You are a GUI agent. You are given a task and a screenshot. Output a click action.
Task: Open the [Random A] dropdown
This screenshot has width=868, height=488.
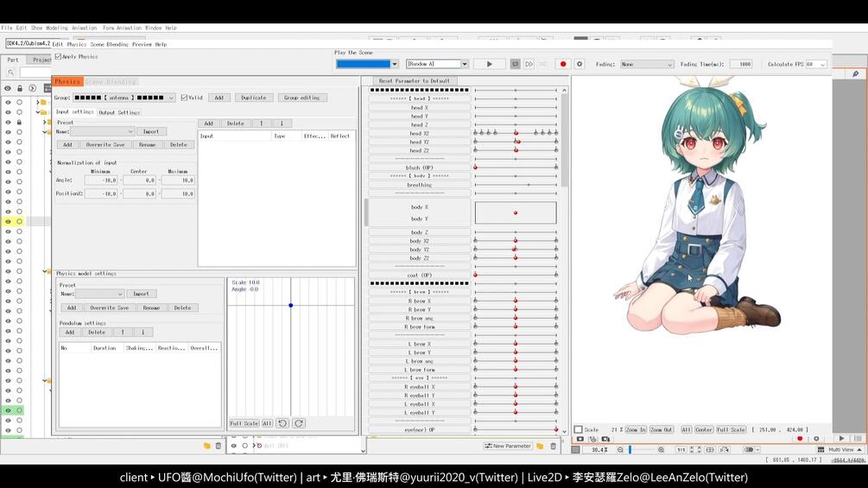click(x=465, y=64)
